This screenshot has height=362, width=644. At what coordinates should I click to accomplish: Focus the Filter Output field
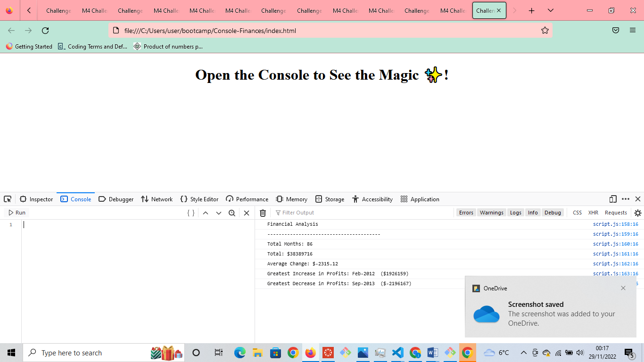click(362, 213)
